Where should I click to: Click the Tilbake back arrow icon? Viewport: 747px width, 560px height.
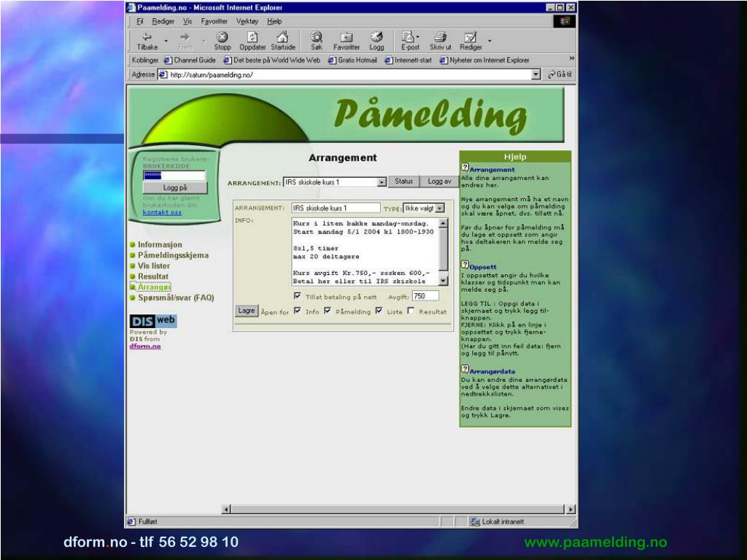[x=147, y=36]
